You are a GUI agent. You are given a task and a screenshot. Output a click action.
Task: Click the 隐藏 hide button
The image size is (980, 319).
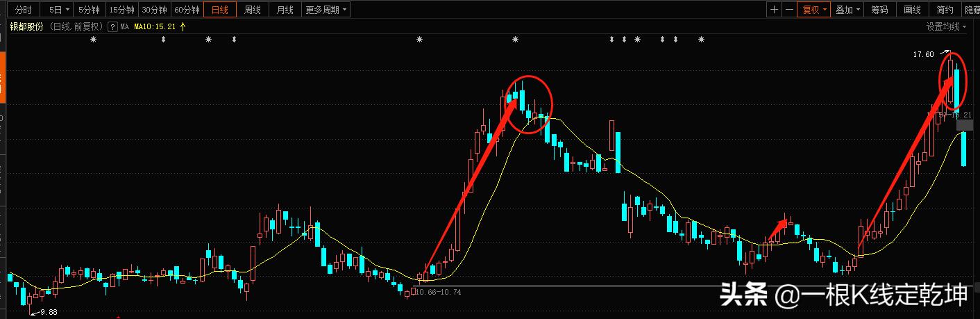tap(972, 10)
